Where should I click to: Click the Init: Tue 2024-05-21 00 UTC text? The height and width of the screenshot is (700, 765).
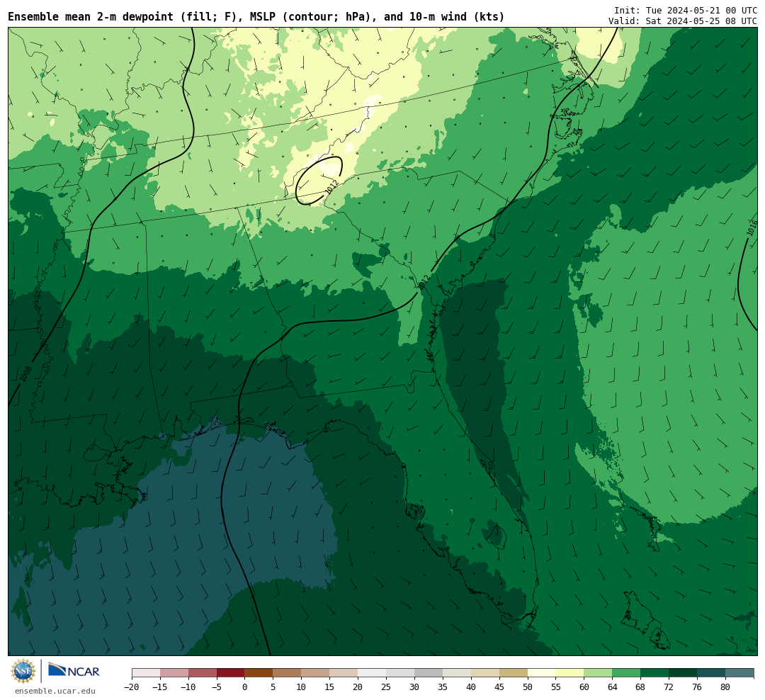[x=686, y=10]
